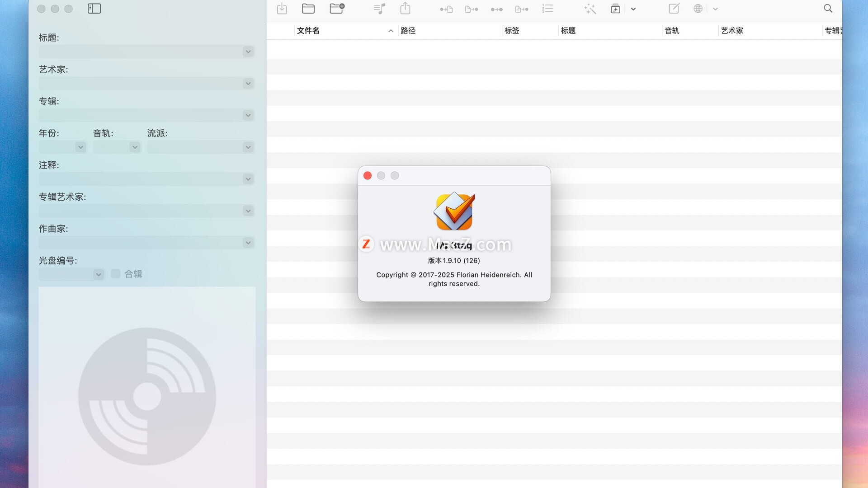Image resolution: width=868 pixels, height=488 pixels.
Task: Click the album cover art placeholder
Action: (147, 389)
